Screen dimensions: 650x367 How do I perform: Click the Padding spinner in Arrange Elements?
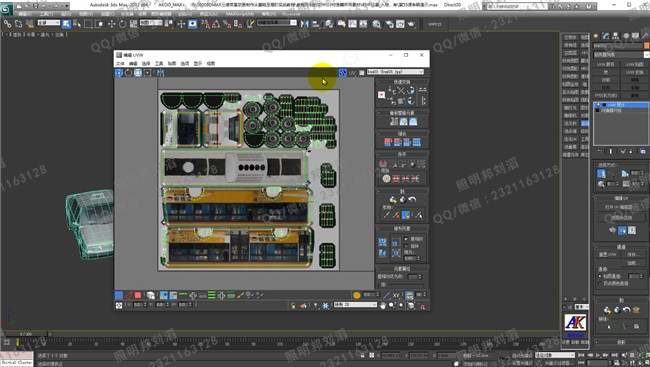point(412,258)
